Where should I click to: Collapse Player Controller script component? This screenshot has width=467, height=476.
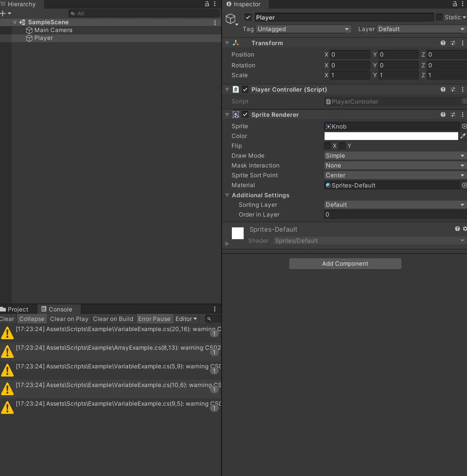pyautogui.click(x=227, y=89)
